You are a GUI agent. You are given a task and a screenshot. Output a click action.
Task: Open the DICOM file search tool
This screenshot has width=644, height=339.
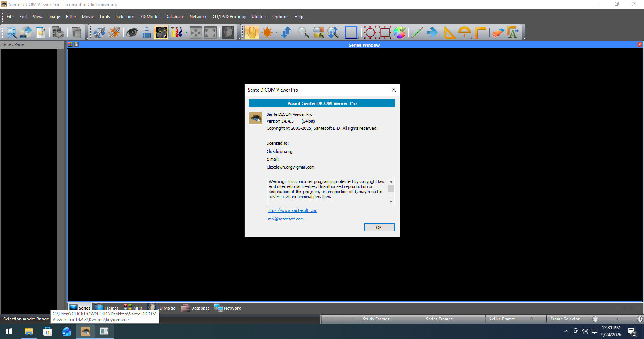click(x=12, y=32)
